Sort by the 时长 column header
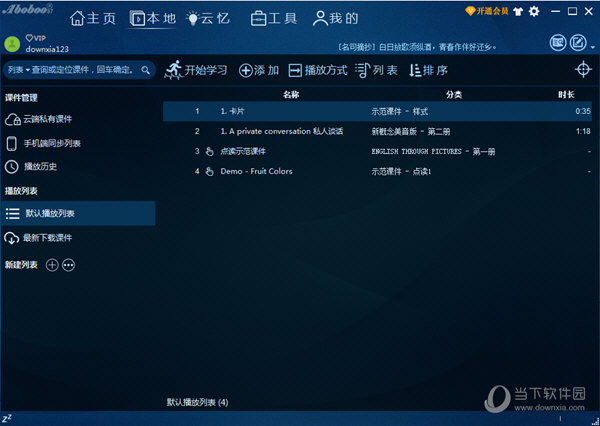The image size is (600, 426). coord(566,95)
